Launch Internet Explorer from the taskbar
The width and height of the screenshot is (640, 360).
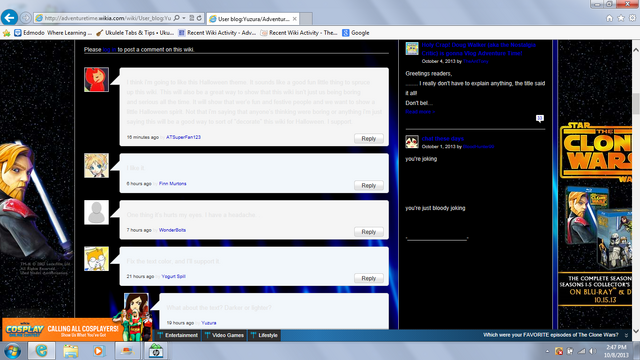41,351
